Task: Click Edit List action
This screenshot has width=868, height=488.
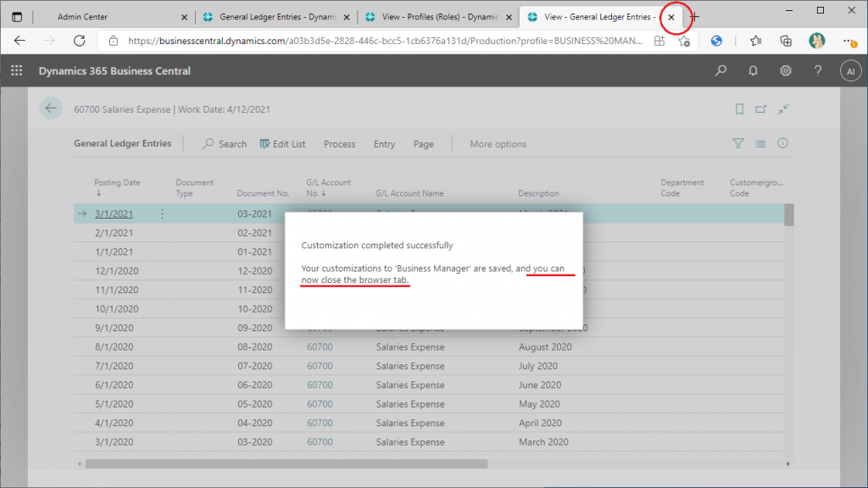Action: (282, 144)
